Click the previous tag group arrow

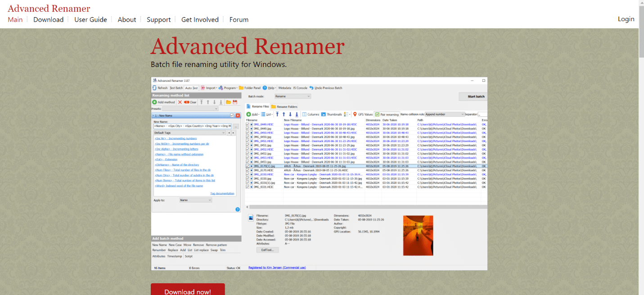229,133
